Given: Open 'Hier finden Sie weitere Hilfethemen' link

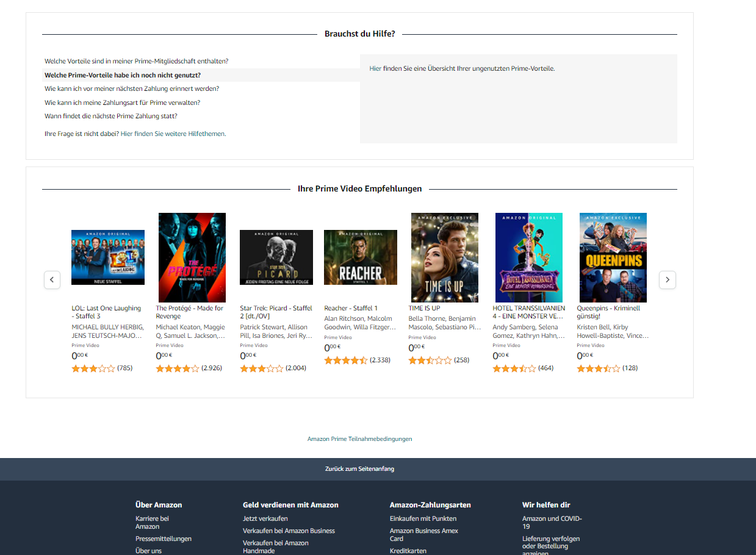Looking at the screenshot, I should pyautogui.click(x=173, y=134).
